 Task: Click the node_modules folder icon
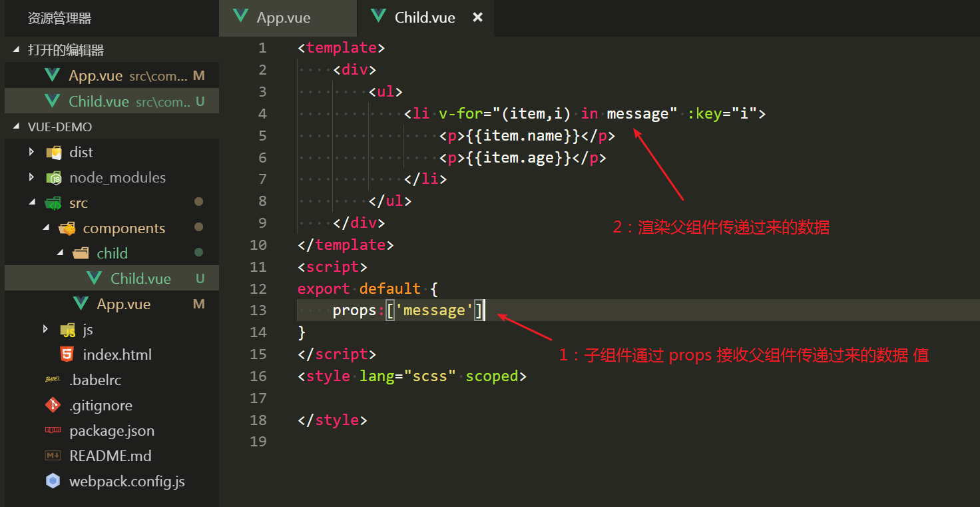point(53,178)
